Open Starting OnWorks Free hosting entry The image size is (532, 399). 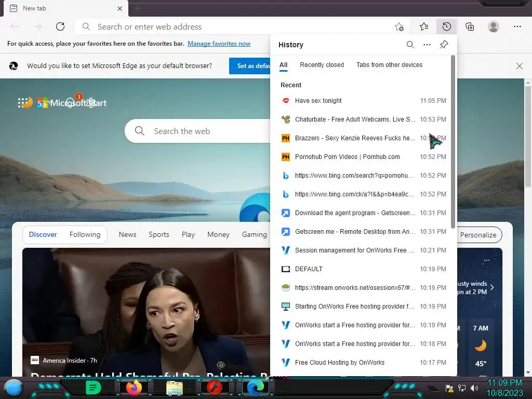point(363,306)
